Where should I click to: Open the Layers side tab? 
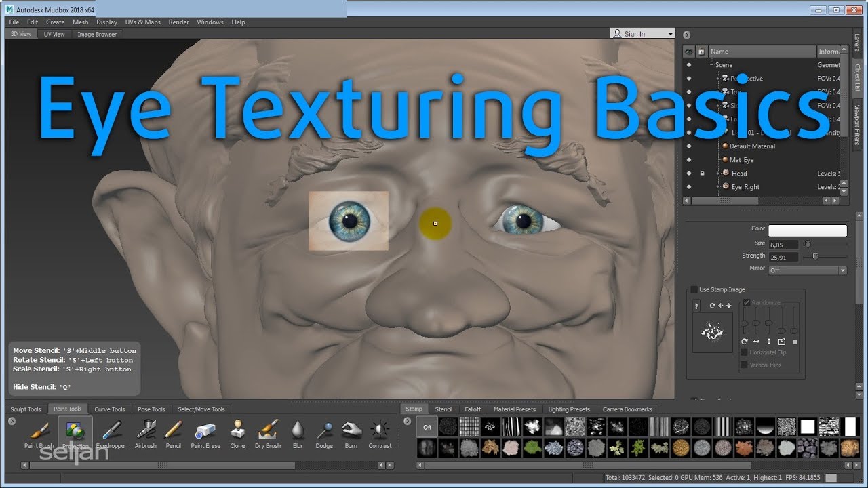[x=857, y=43]
